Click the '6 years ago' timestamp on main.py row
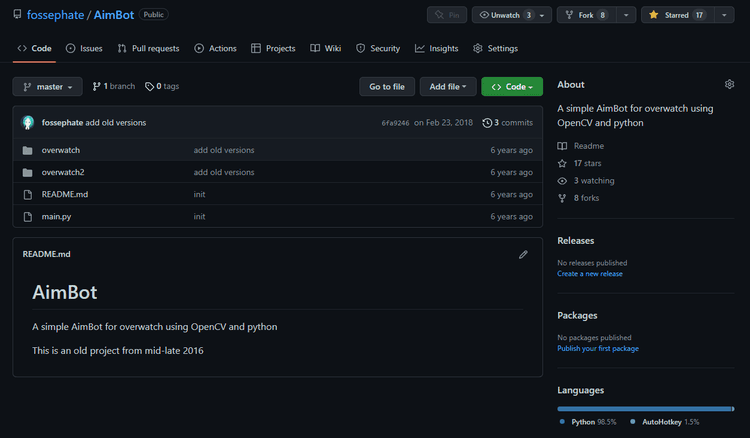750x438 pixels. (x=511, y=216)
